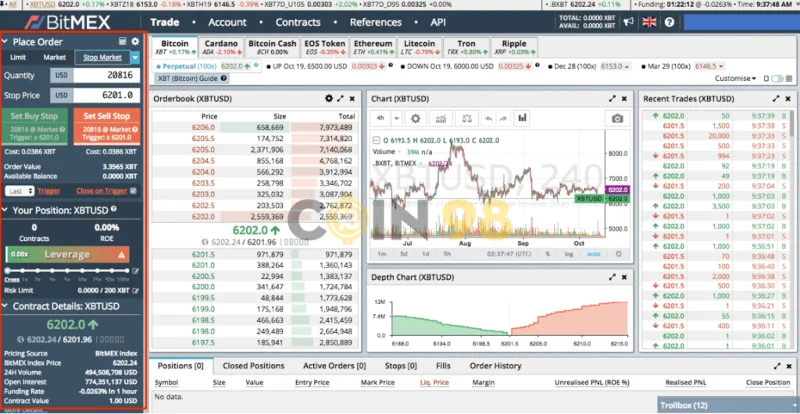Expand Chart panel to fullscreen
Image resolution: width=800 pixels, height=414 pixels.
pos(612,99)
